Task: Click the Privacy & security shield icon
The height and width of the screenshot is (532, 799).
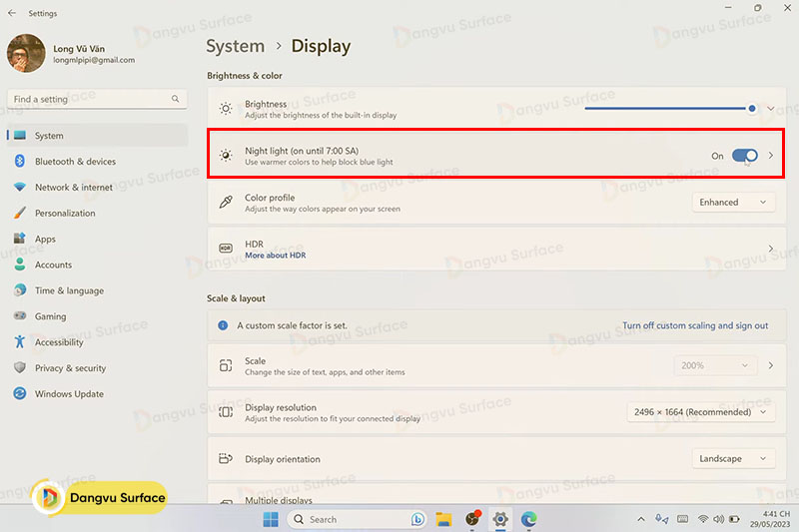Action: click(x=19, y=368)
